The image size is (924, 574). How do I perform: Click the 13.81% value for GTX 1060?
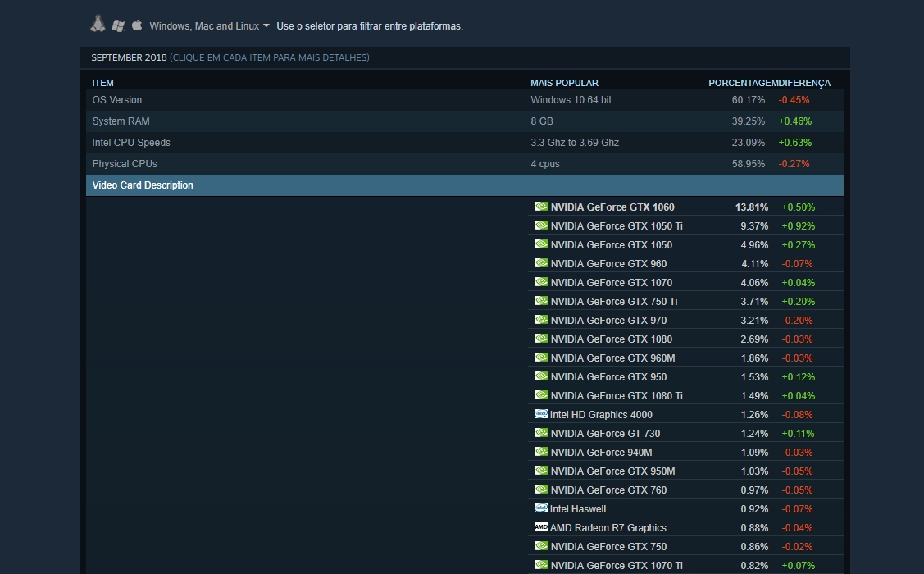point(751,207)
